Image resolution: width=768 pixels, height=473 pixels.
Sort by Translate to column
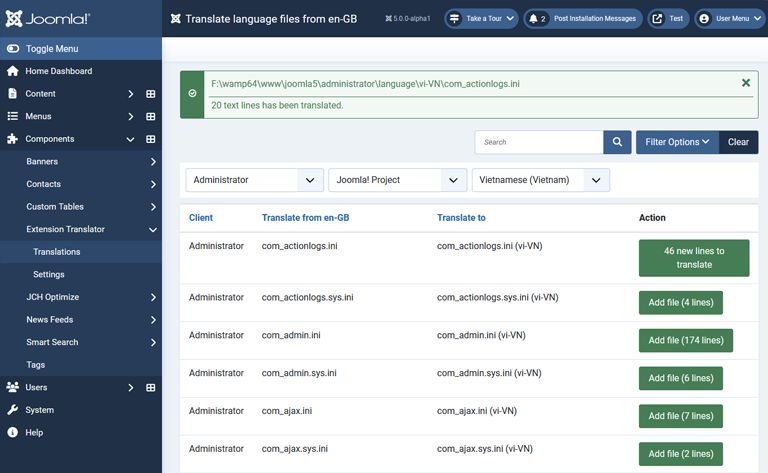point(461,217)
